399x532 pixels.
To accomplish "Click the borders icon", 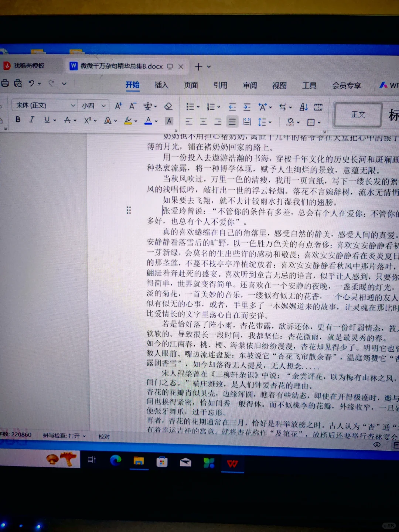I will click(x=311, y=122).
